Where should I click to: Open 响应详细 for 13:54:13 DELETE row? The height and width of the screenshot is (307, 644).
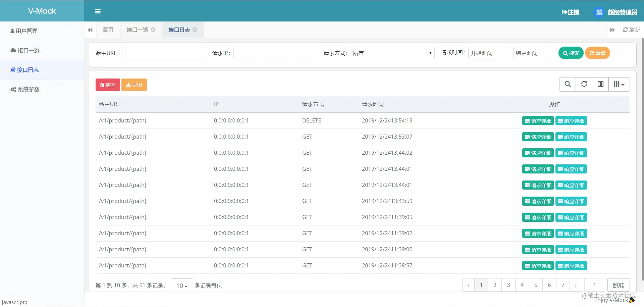point(571,121)
